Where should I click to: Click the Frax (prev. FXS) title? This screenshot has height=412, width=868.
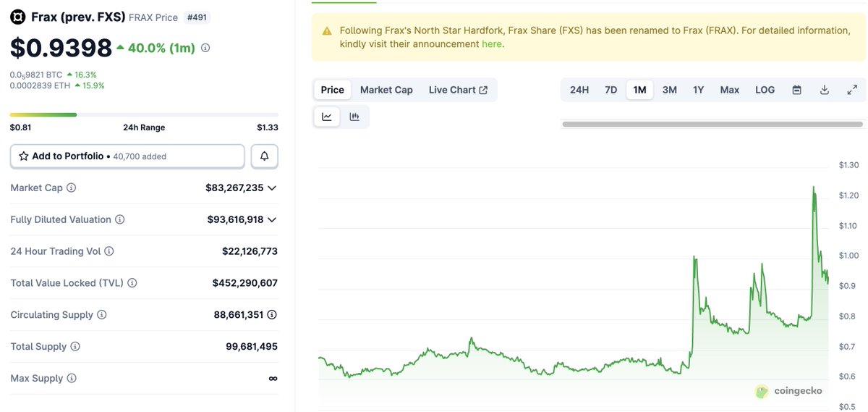[x=78, y=17]
